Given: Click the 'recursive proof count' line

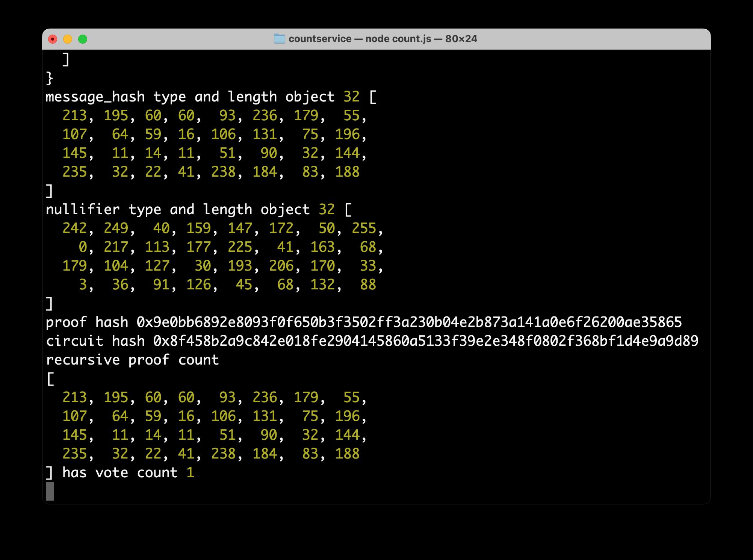Looking at the screenshot, I should pyautogui.click(x=132, y=360).
